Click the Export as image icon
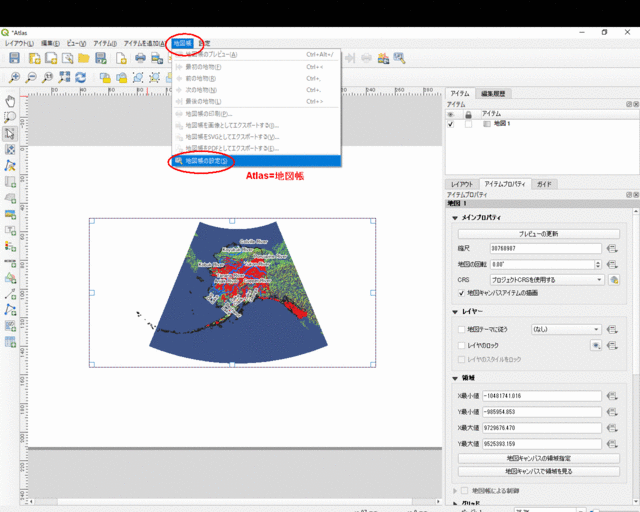This screenshot has width=640, height=512. pos(157,58)
